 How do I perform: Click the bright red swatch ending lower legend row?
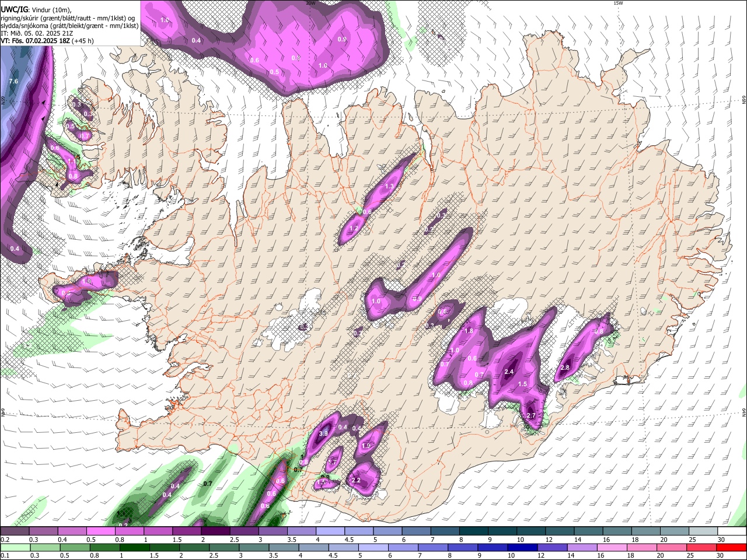731,548
